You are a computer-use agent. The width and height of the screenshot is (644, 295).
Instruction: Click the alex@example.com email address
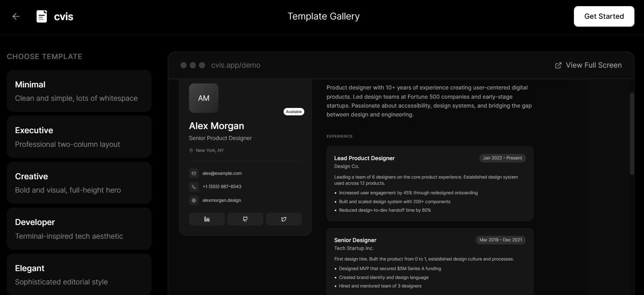[x=222, y=173]
